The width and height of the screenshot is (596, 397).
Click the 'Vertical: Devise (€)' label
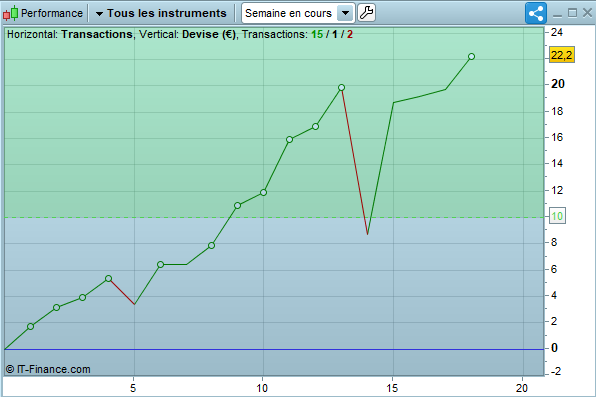click(x=187, y=35)
